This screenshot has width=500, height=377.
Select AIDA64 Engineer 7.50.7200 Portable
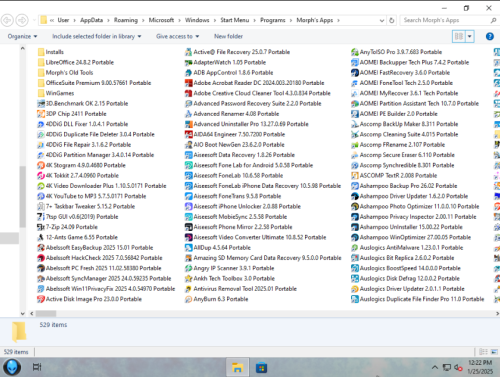pos(235,134)
